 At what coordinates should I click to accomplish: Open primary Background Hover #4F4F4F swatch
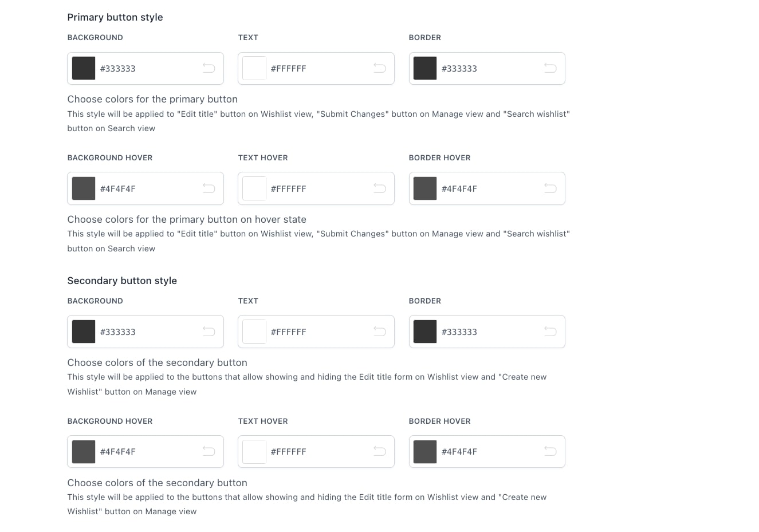tap(84, 188)
